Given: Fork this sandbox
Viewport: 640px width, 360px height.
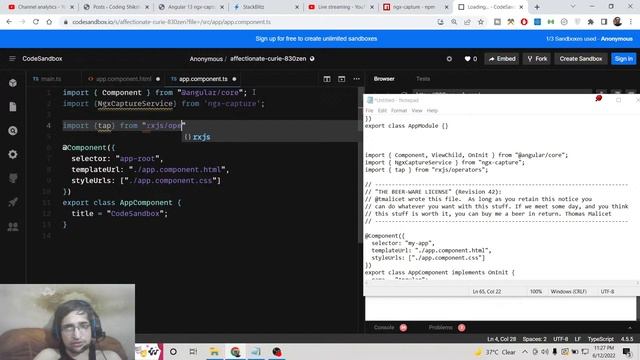Looking at the screenshot, I should pyautogui.click(x=537, y=59).
